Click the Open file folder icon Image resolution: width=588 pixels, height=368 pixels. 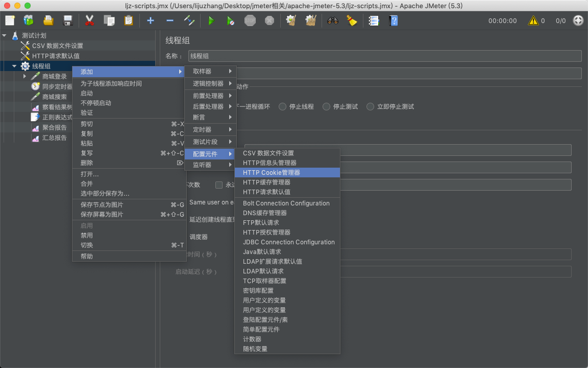point(48,20)
